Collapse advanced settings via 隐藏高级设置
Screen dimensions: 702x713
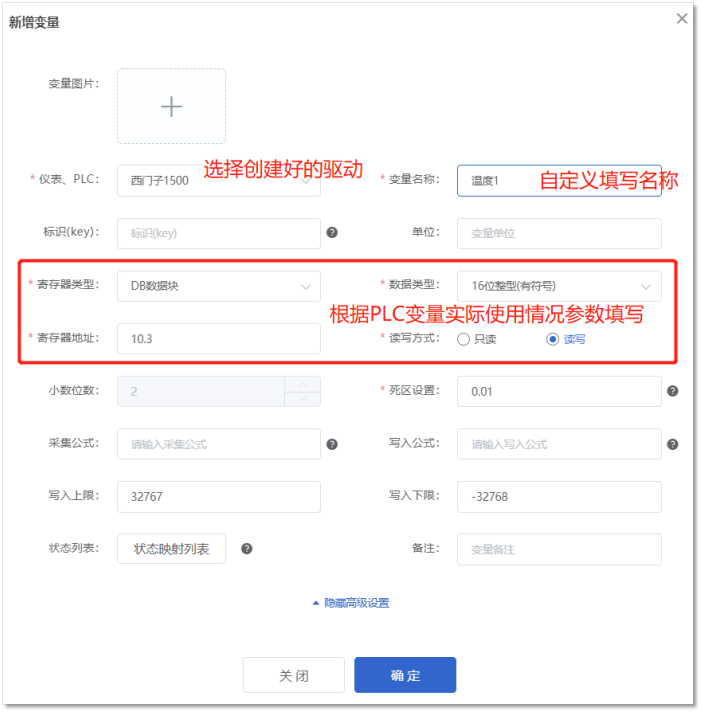point(351,603)
